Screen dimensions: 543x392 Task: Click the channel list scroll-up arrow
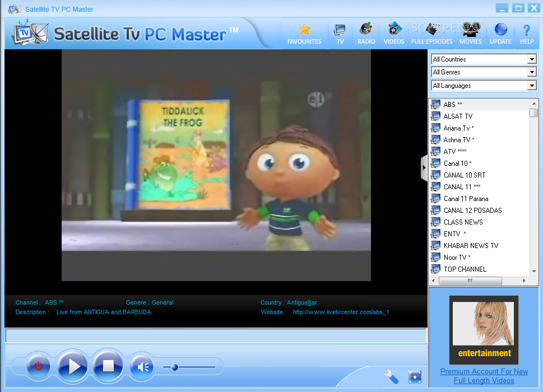coord(533,104)
